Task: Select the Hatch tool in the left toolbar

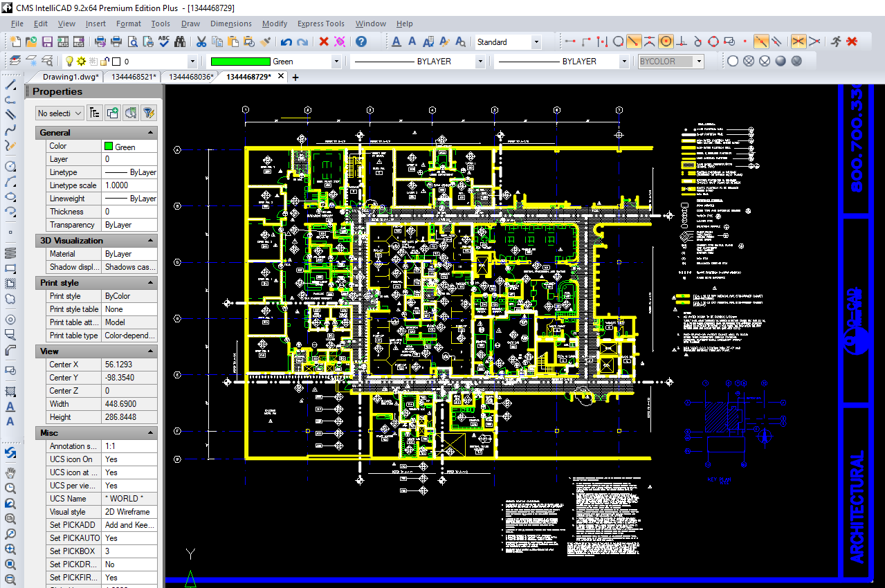Action: [10, 392]
